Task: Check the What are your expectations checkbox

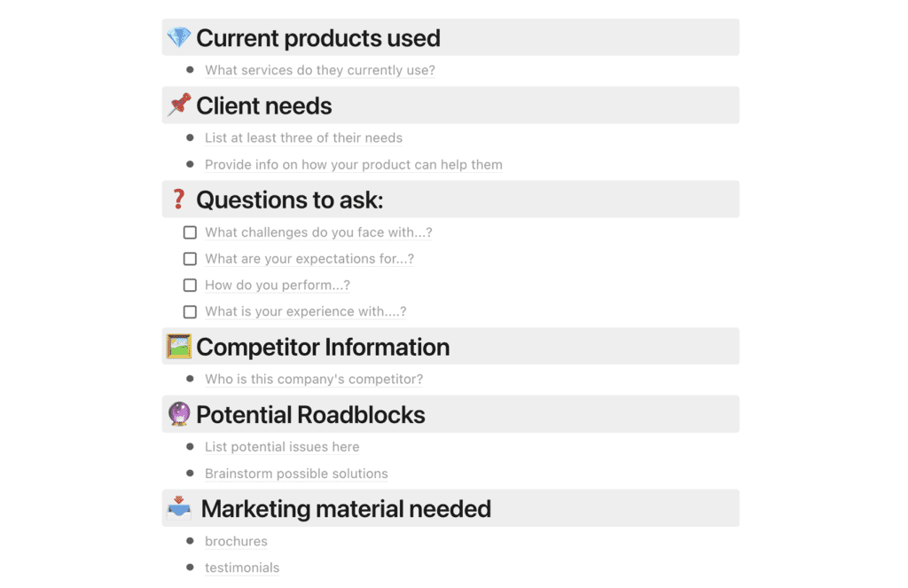Action: tap(190, 259)
